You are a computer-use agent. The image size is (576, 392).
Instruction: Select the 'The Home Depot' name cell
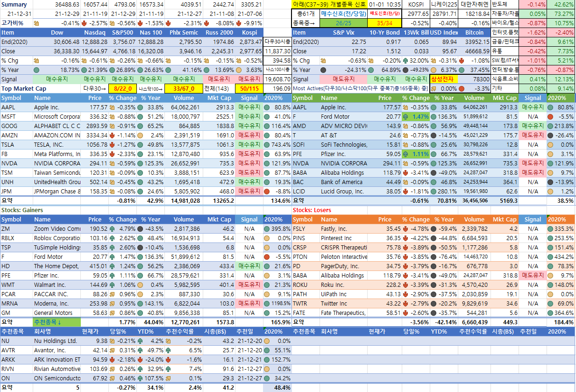[x=57, y=266]
